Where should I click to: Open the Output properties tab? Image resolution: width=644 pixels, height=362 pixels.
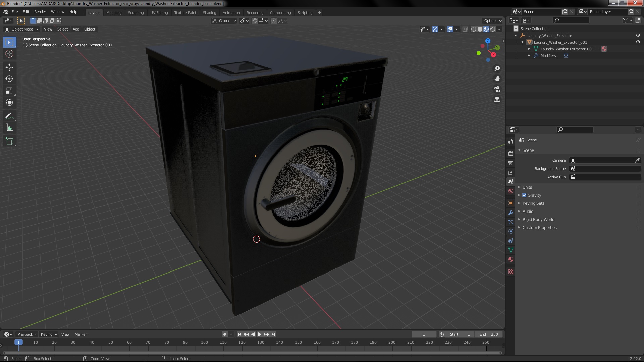tap(511, 163)
